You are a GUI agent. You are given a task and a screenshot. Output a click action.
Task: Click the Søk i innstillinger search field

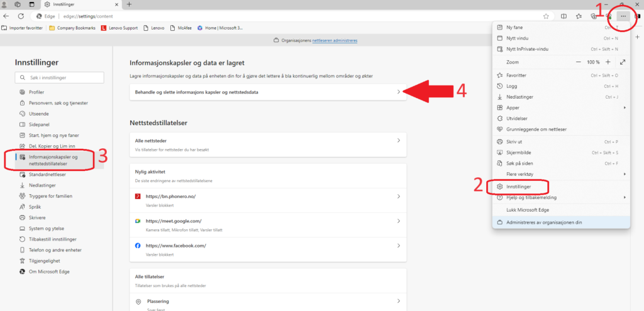pyautogui.click(x=59, y=78)
